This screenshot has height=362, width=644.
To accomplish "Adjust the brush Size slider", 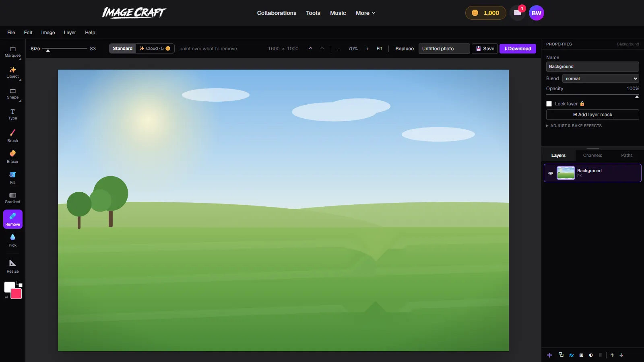I will (65, 49).
